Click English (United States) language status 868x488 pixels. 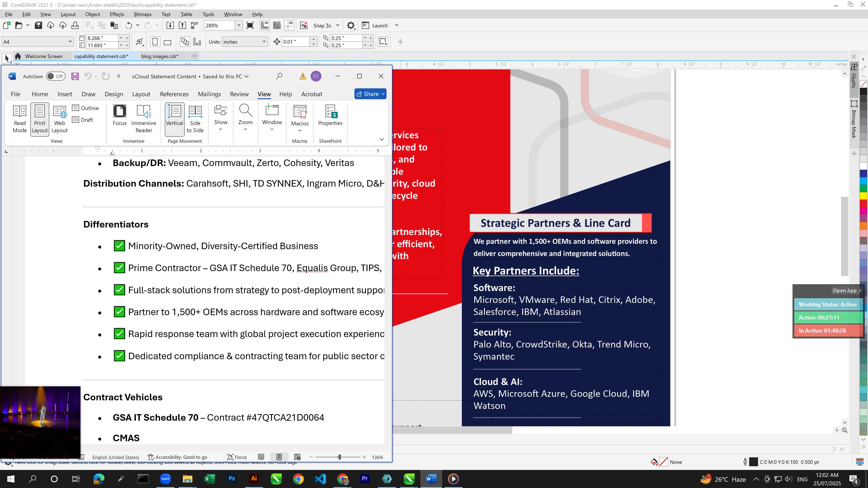[x=116, y=457]
